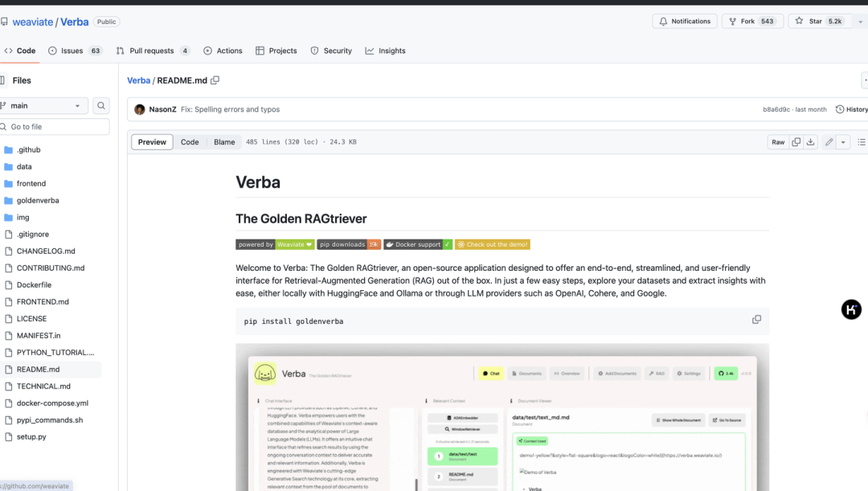The width and height of the screenshot is (868, 491).
Task: Download the raw README file
Action: [x=810, y=142]
